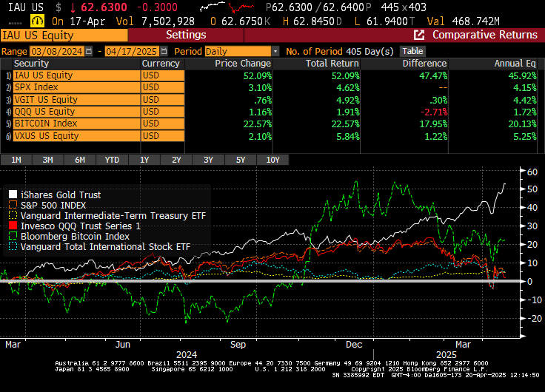The image size is (545, 392).
Task: Click the QQQ US Equity security field
Action: click(76, 112)
